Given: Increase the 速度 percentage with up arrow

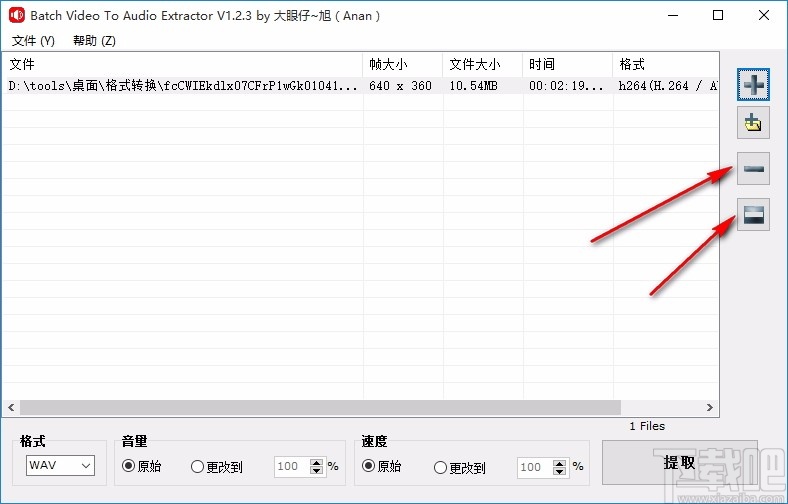Looking at the screenshot, I should [x=559, y=463].
